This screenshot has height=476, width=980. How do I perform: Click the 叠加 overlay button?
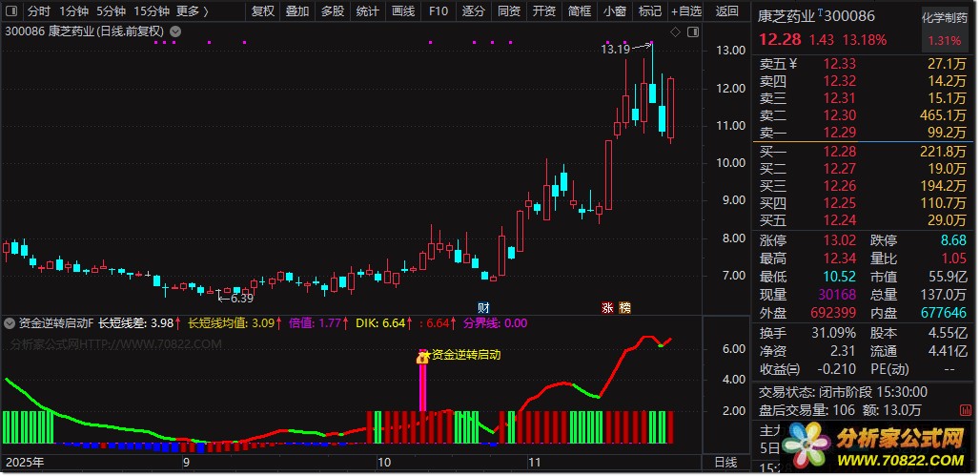pos(297,11)
